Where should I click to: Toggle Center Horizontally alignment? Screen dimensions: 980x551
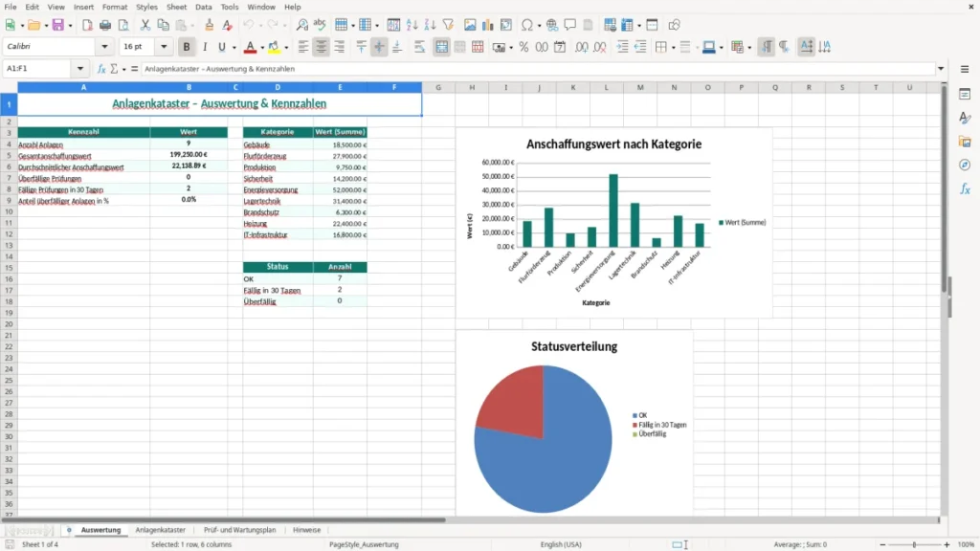coord(322,47)
